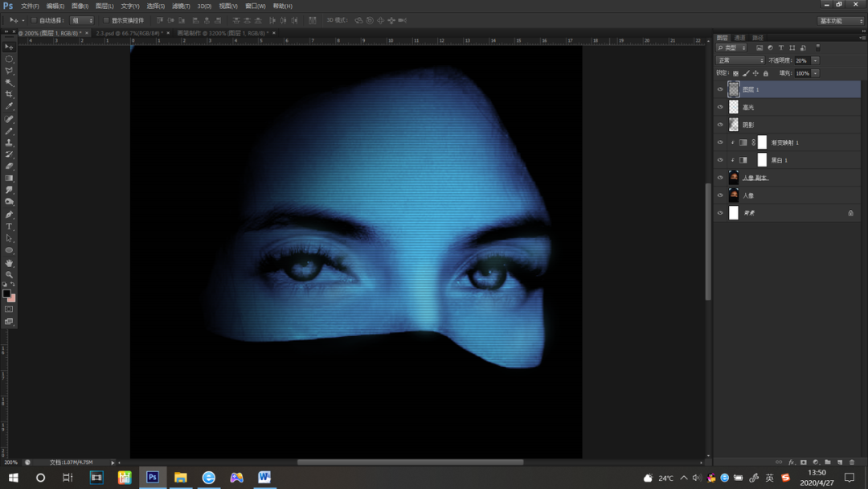The image size is (868, 489).
Task: Create a new fill or adjustment layer
Action: [816, 462]
